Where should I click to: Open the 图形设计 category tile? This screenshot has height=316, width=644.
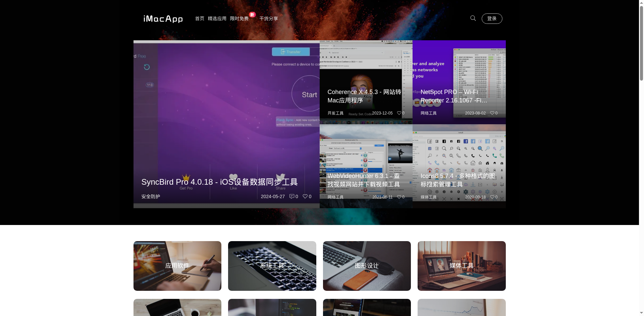tap(367, 266)
